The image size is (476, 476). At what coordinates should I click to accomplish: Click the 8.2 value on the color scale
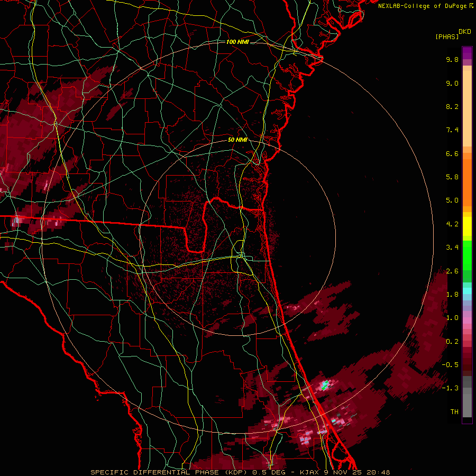tap(452, 106)
